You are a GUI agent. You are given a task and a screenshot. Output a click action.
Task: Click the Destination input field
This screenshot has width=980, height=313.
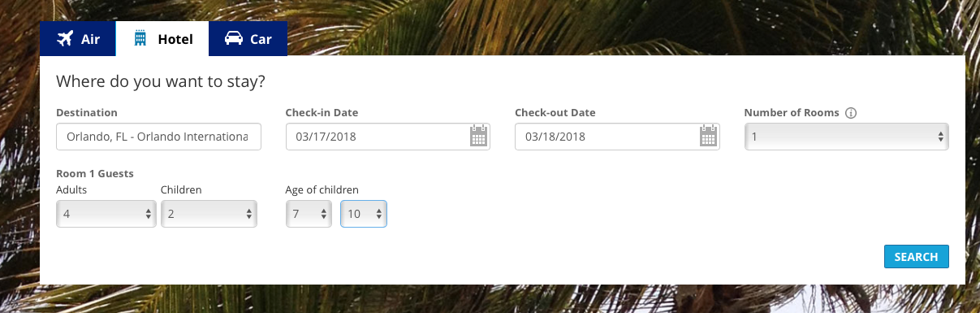click(159, 137)
